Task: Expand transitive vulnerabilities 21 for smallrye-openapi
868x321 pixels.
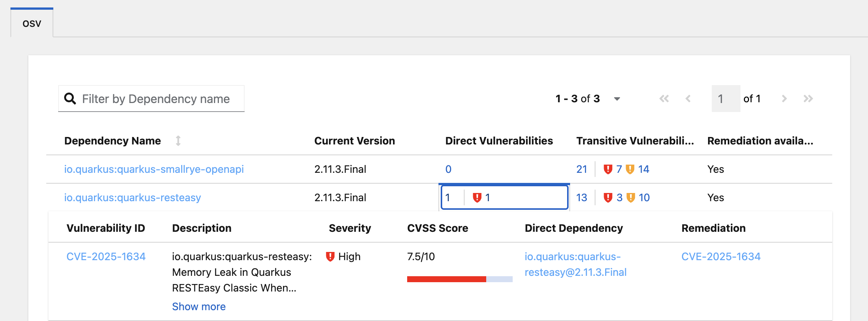Action: point(582,169)
